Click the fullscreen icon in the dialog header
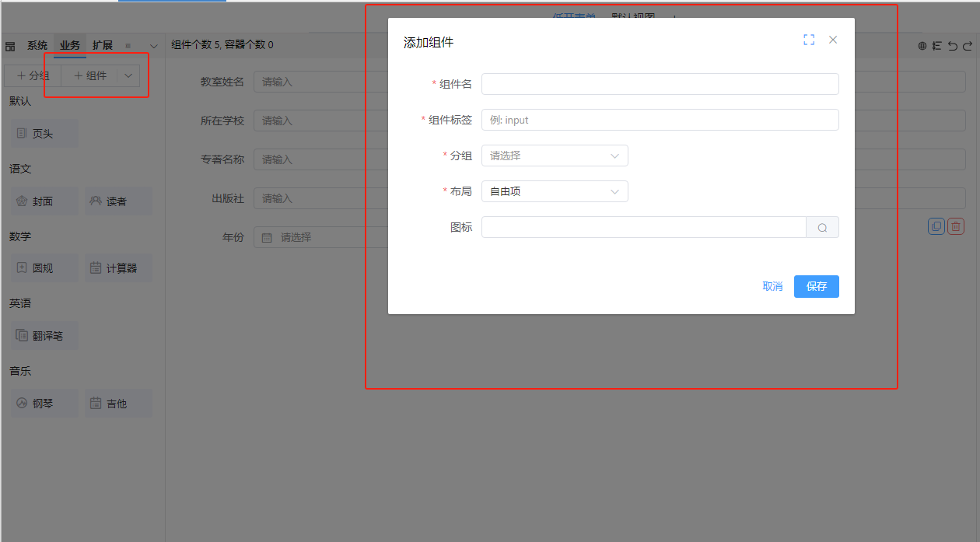 coord(809,40)
